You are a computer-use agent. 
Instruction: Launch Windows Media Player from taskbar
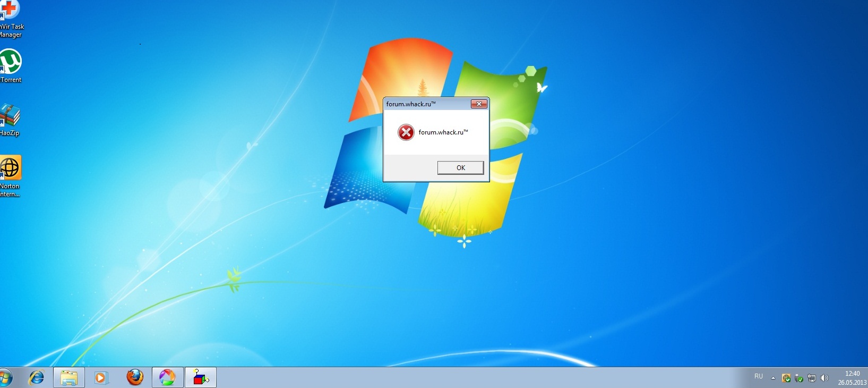[101, 378]
